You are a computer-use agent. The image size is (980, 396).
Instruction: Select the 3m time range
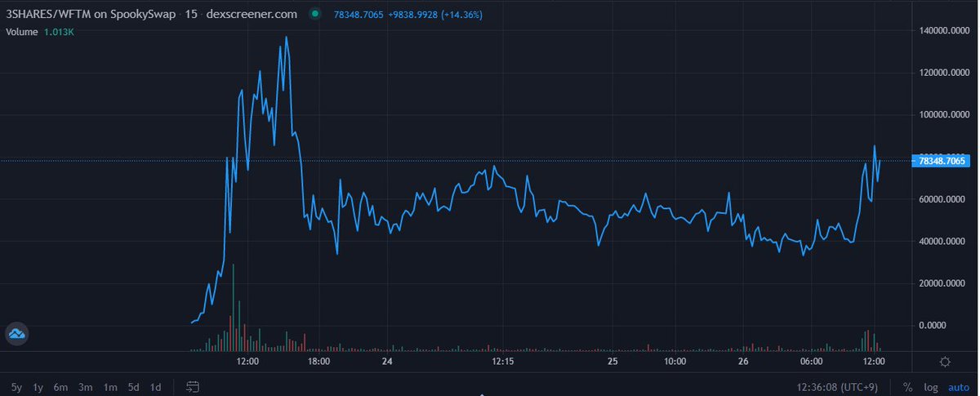click(84, 387)
